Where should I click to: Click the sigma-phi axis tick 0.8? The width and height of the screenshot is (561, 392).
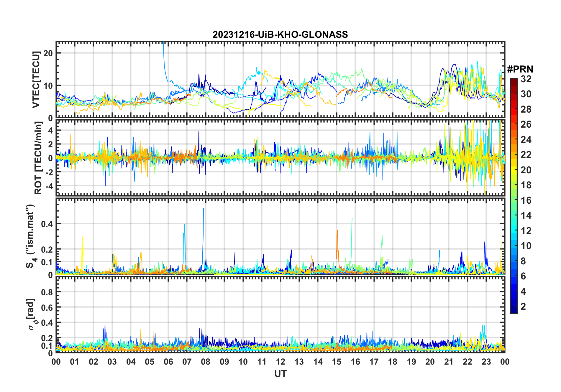tap(47, 292)
